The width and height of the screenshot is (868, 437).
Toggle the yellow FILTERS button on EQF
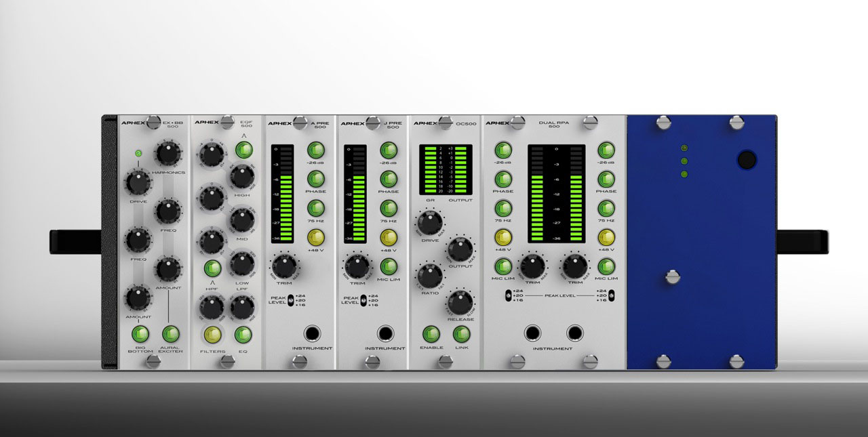coord(213,335)
